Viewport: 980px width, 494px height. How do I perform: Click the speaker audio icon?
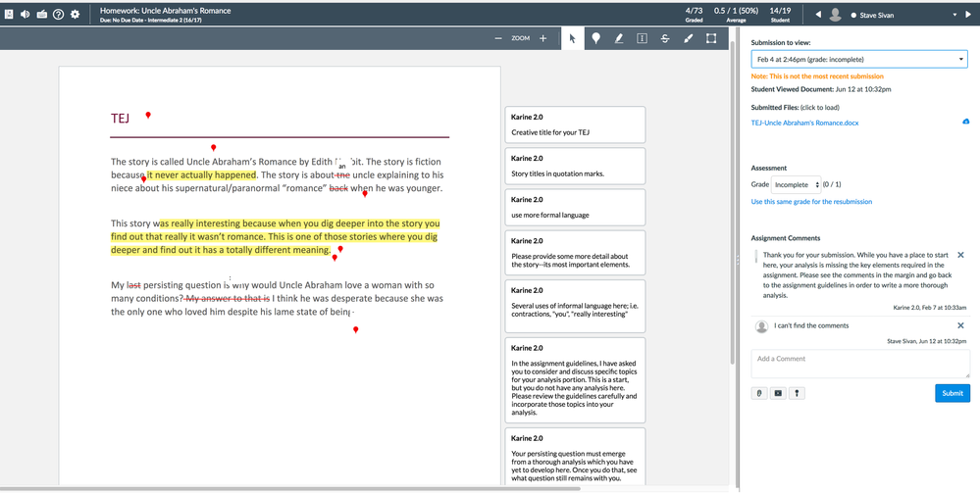pyautogui.click(x=25, y=14)
